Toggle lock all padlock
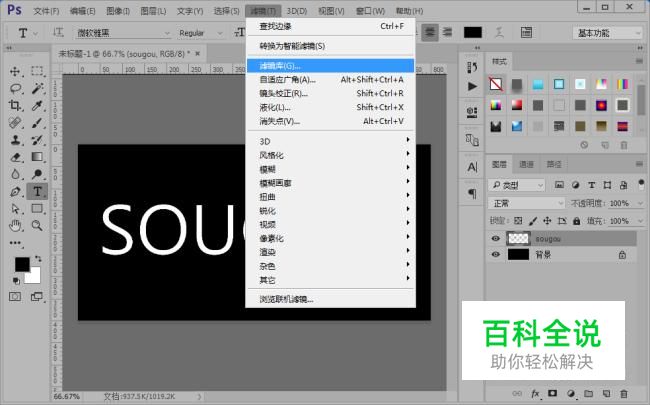Viewport: 650px width, 405px height. pyautogui.click(x=576, y=221)
